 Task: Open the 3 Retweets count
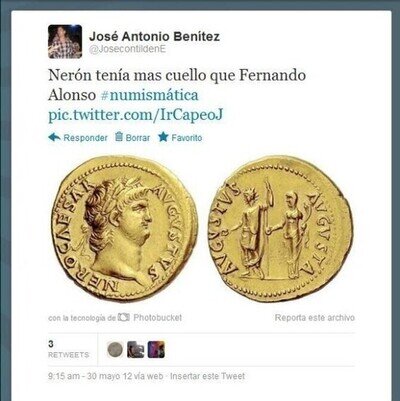point(69,349)
